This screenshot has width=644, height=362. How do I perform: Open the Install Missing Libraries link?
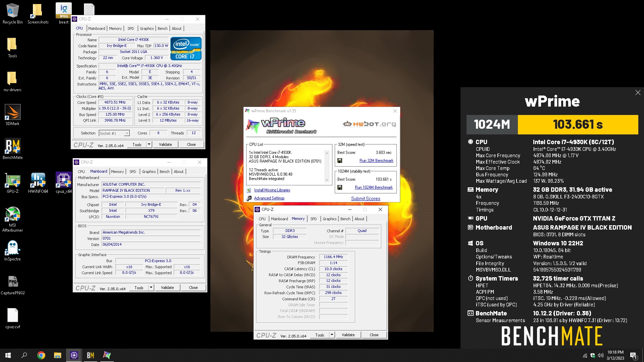pyautogui.click(x=272, y=190)
